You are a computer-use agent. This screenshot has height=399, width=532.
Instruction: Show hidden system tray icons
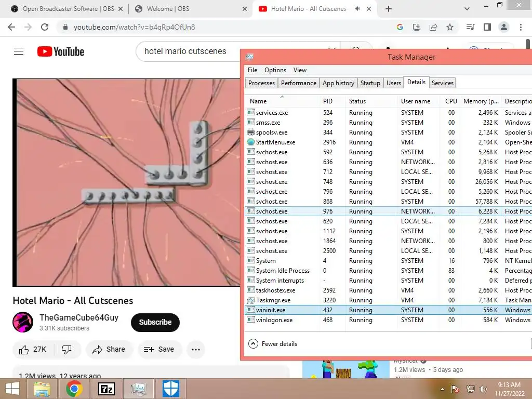point(442,389)
